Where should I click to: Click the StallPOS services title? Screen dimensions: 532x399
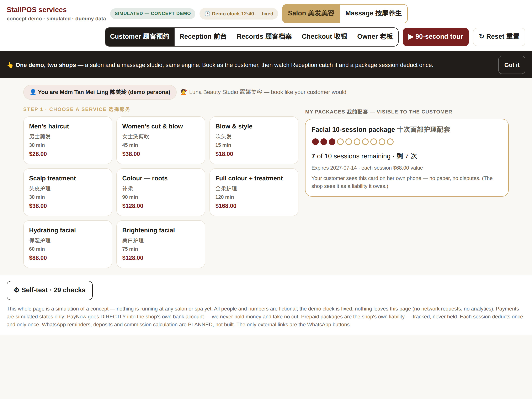tap(37, 10)
